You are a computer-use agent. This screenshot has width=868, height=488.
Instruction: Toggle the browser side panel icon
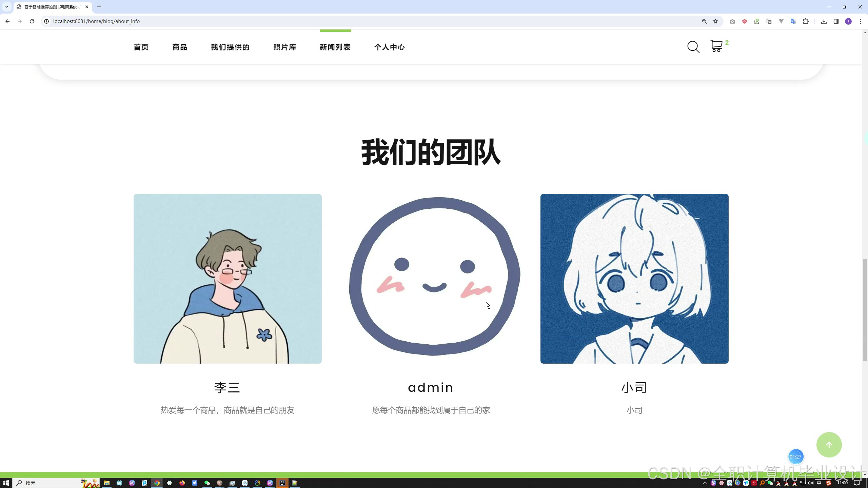[836, 21]
